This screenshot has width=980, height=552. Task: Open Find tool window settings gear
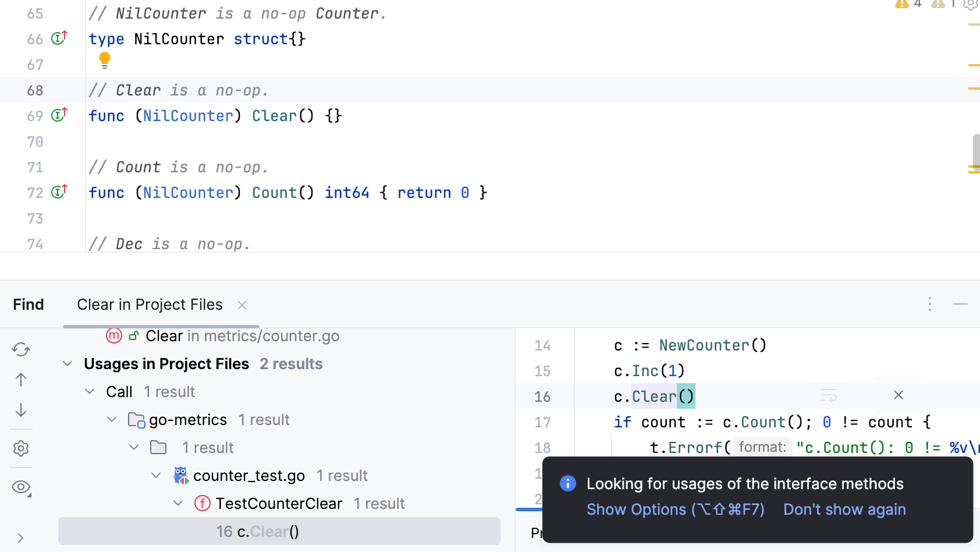(21, 448)
